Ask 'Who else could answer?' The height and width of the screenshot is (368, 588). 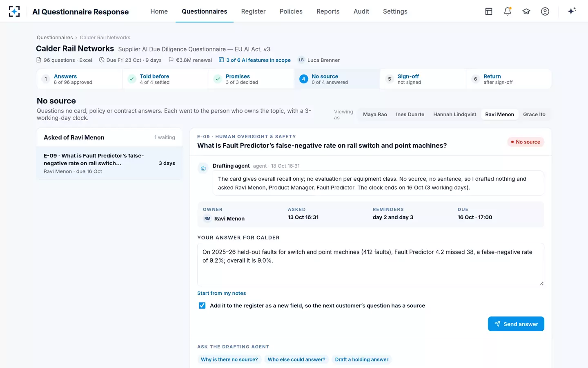(296, 359)
